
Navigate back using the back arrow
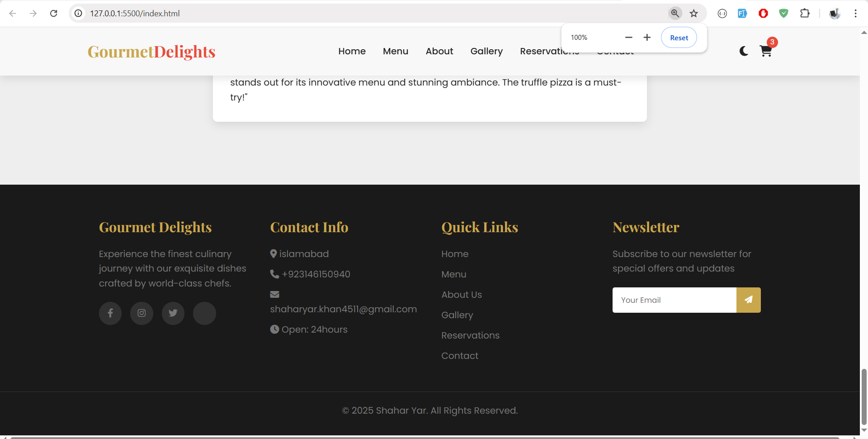tap(13, 13)
